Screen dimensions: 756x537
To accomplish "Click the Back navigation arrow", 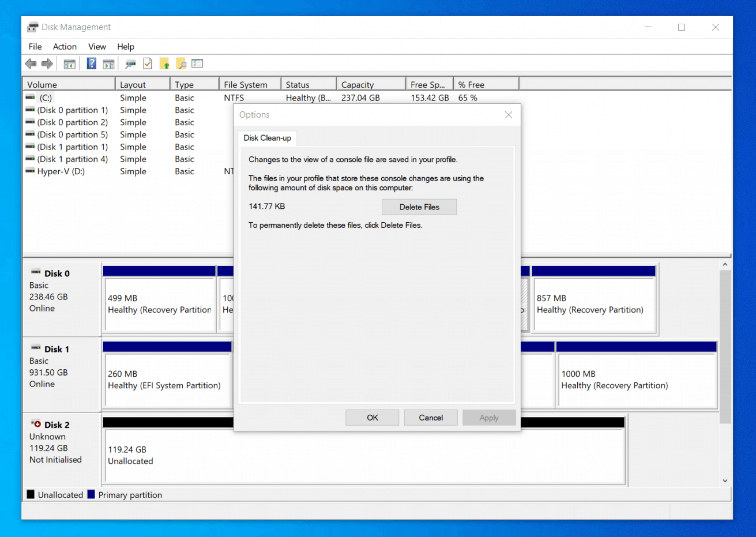I will click(31, 64).
